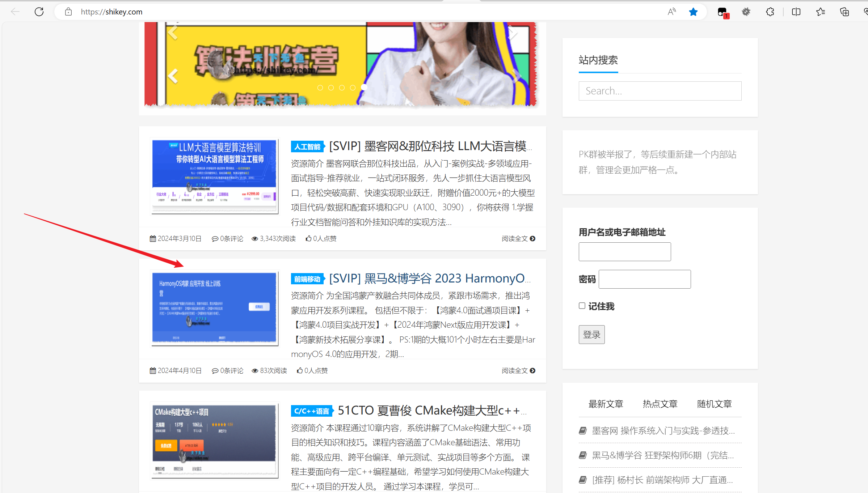Click the browser Refresh icon
Viewport: 868px width, 493px height.
tap(39, 11)
